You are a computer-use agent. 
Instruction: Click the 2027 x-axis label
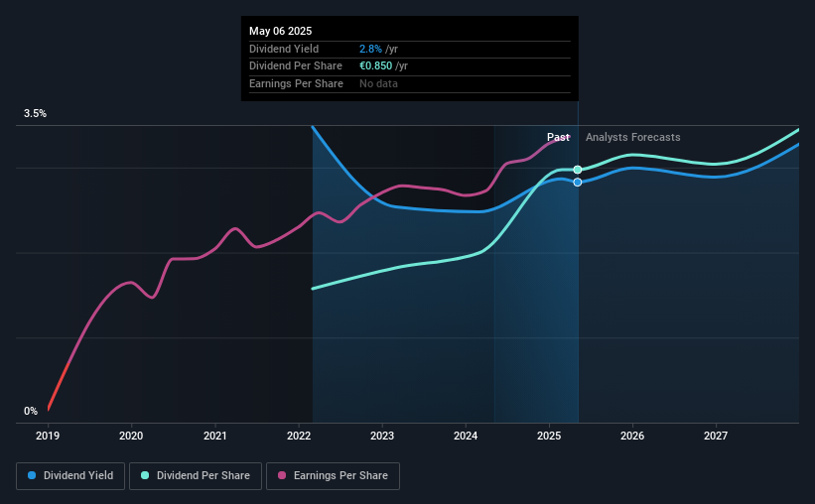[716, 436]
